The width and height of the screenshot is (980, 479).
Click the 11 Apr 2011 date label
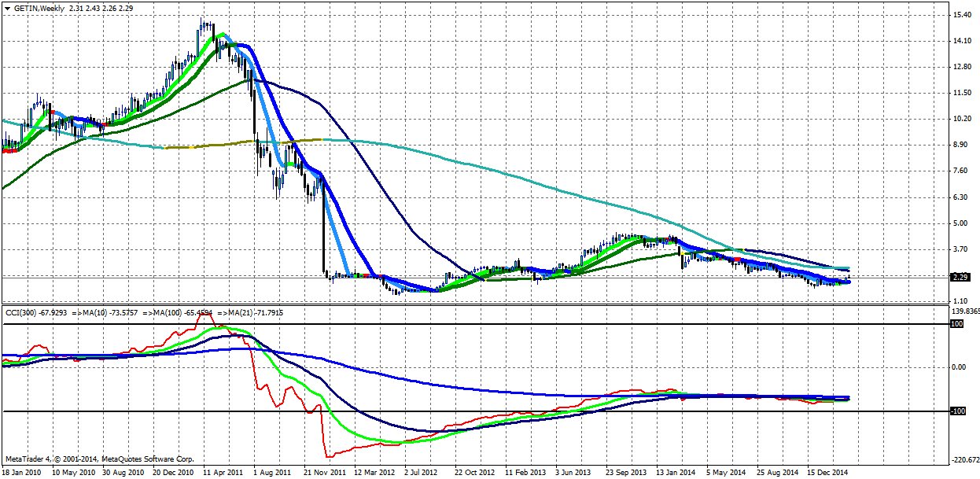point(223,472)
